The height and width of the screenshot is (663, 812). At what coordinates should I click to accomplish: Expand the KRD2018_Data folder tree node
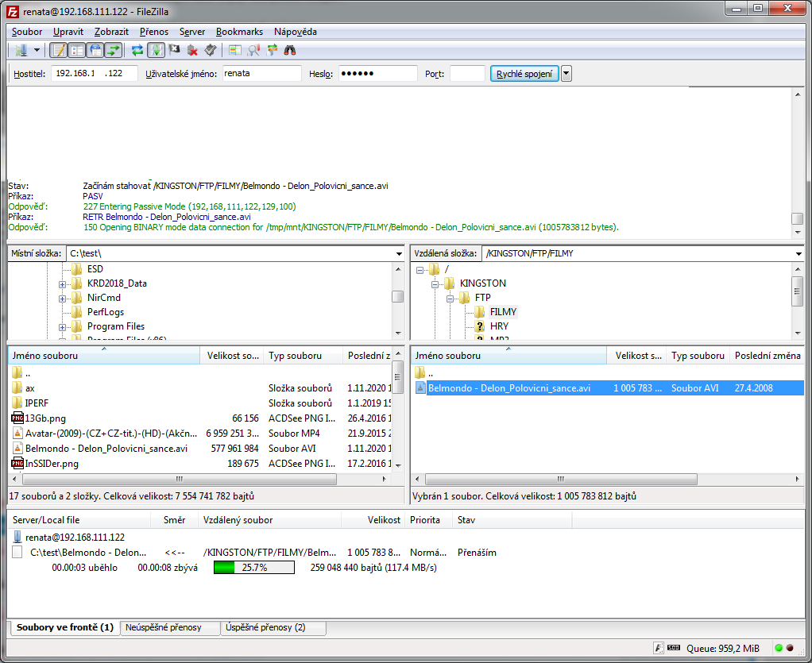[x=62, y=283]
